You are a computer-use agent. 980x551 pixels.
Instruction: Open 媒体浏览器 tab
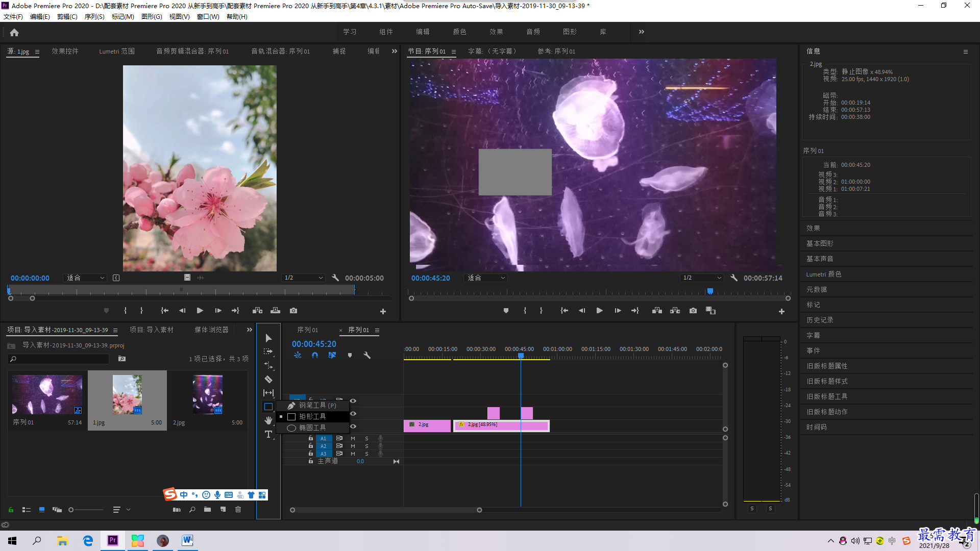point(211,330)
